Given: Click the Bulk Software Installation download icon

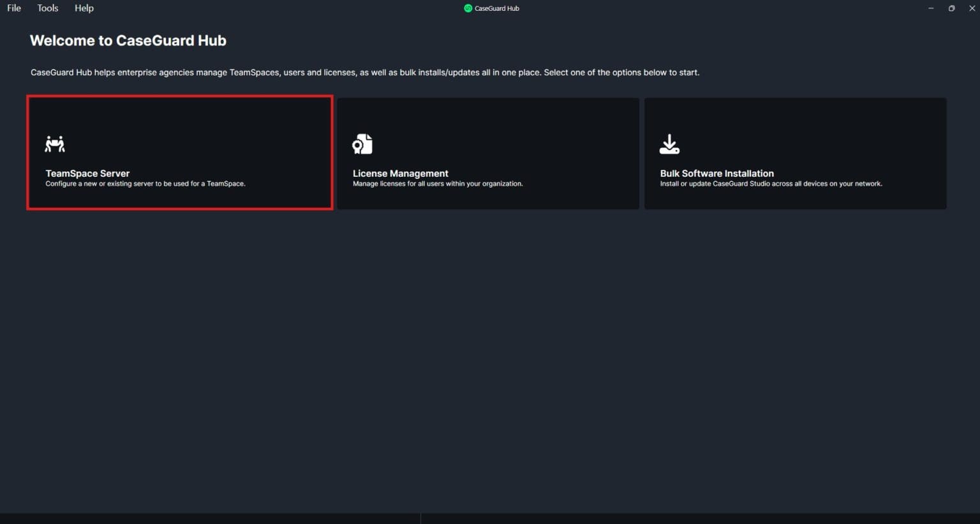Looking at the screenshot, I should 669,144.
